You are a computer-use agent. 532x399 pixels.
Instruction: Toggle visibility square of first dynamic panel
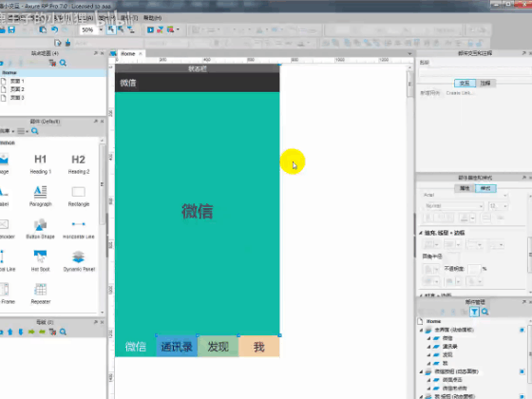tap(522, 330)
